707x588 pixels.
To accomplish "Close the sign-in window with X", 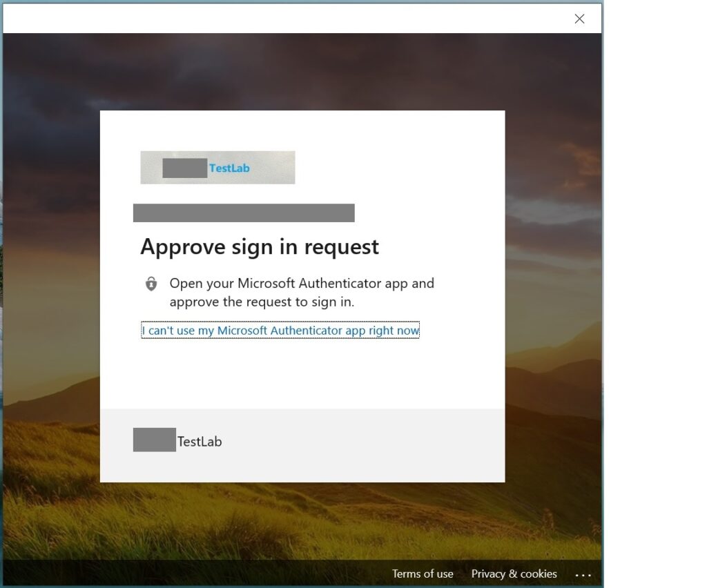I will 579,19.
